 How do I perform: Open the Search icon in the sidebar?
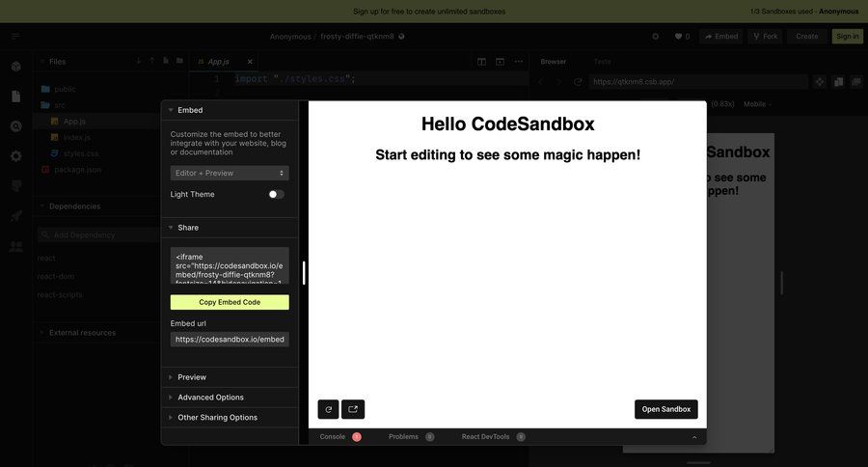pos(16,126)
